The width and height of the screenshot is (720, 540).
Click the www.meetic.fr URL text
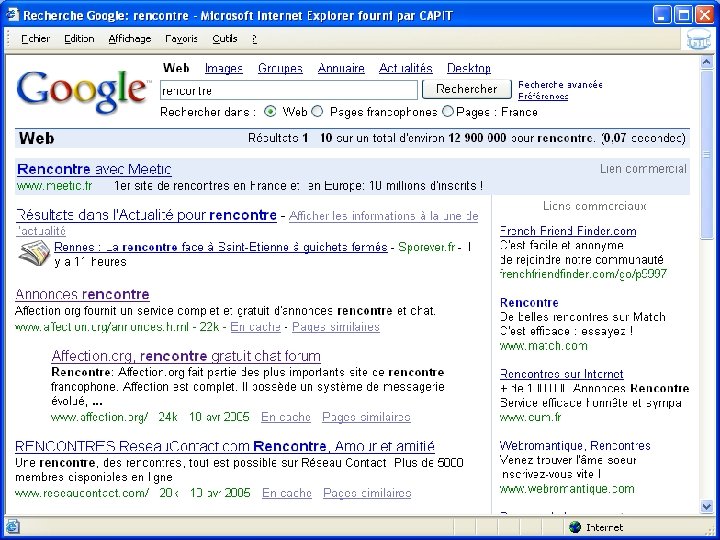click(x=54, y=186)
